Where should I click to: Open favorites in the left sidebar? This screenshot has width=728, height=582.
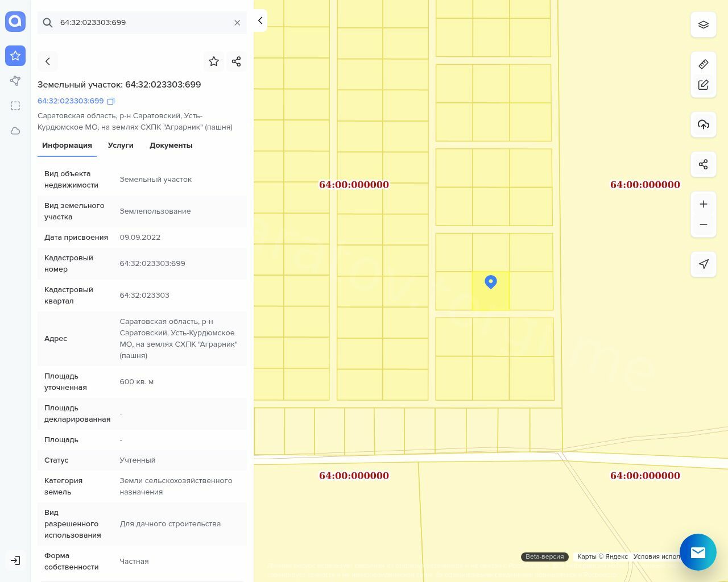tap(15, 56)
